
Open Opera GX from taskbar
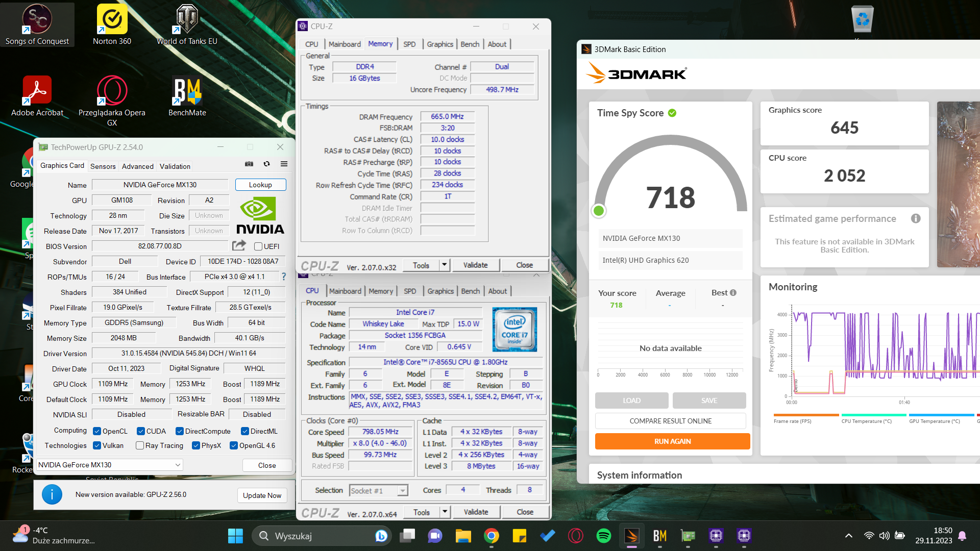tap(576, 536)
